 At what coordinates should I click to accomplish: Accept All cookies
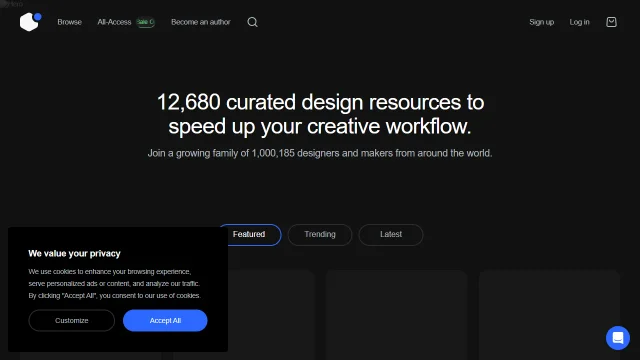point(165,320)
